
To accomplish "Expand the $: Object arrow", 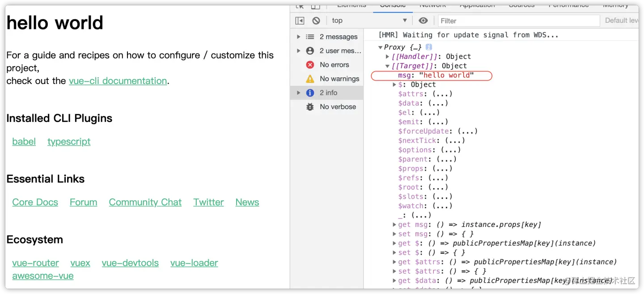I will [x=394, y=85].
